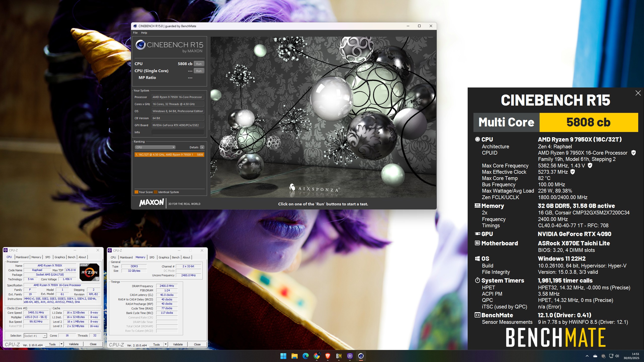644x362 pixels.
Task: Click the OS Windows icon in BenchMate panel
Action: 477,259
